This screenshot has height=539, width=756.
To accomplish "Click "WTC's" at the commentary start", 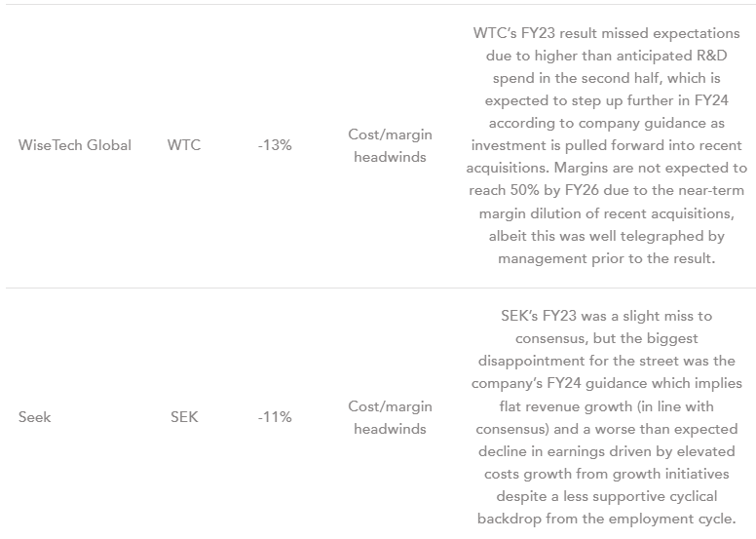I will pyautogui.click(x=495, y=33).
